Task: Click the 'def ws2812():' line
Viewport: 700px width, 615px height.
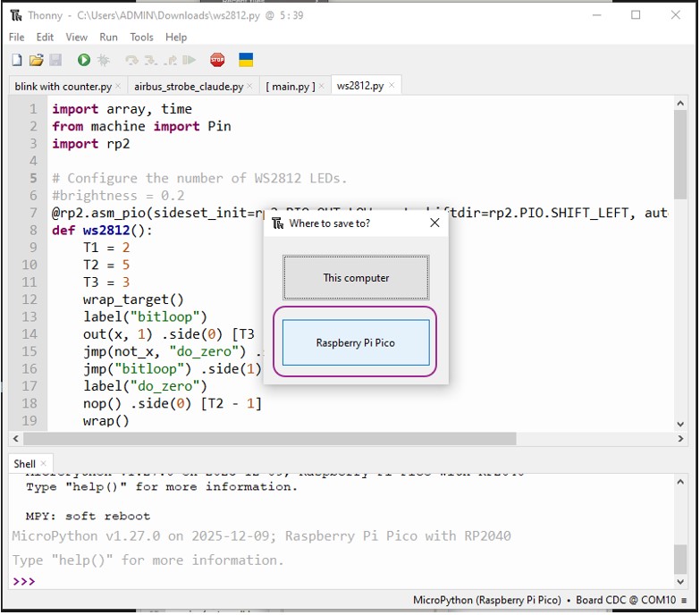Action: point(102,231)
